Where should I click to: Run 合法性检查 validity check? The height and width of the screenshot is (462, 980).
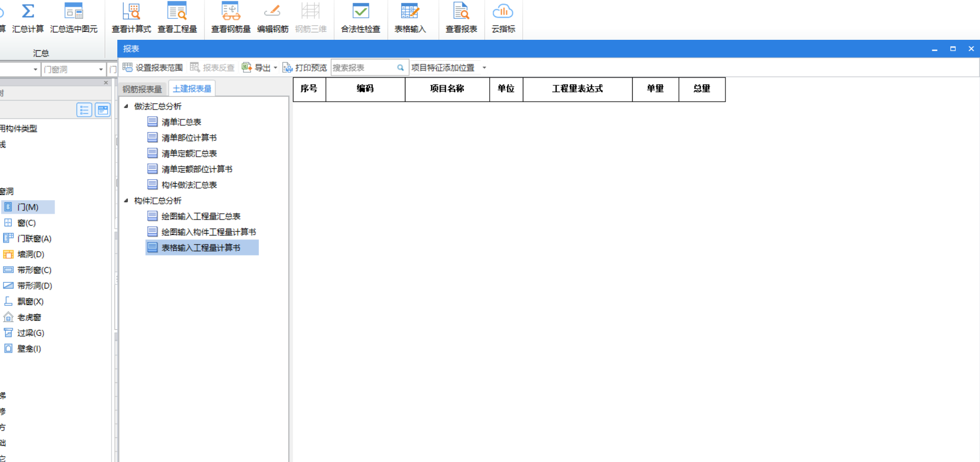[x=360, y=18]
